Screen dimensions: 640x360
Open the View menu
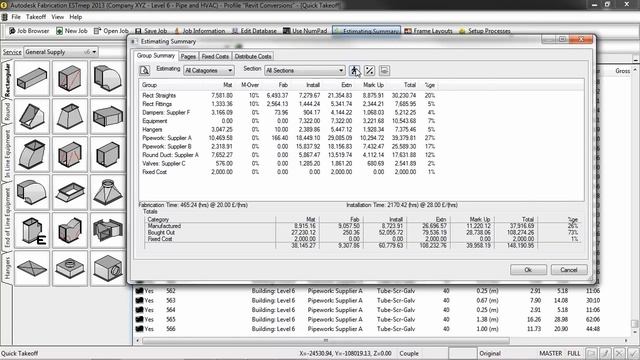pyautogui.click(x=58, y=17)
